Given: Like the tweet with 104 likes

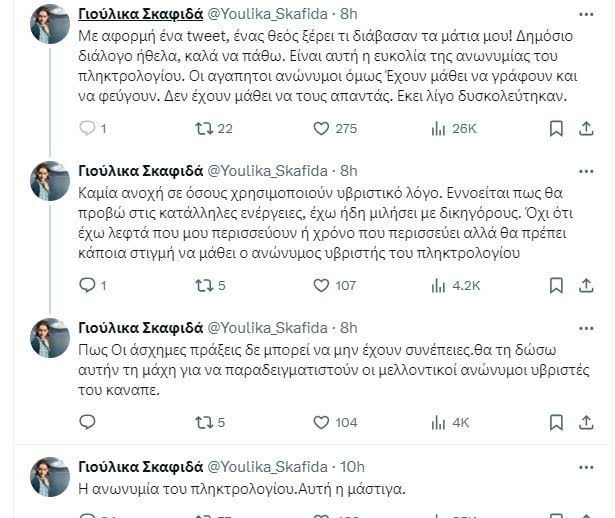Looking at the screenshot, I should click(x=321, y=422).
